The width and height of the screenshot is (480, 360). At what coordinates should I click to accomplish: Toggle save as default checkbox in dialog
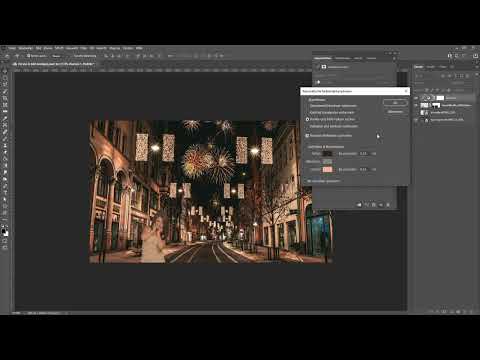click(309, 181)
